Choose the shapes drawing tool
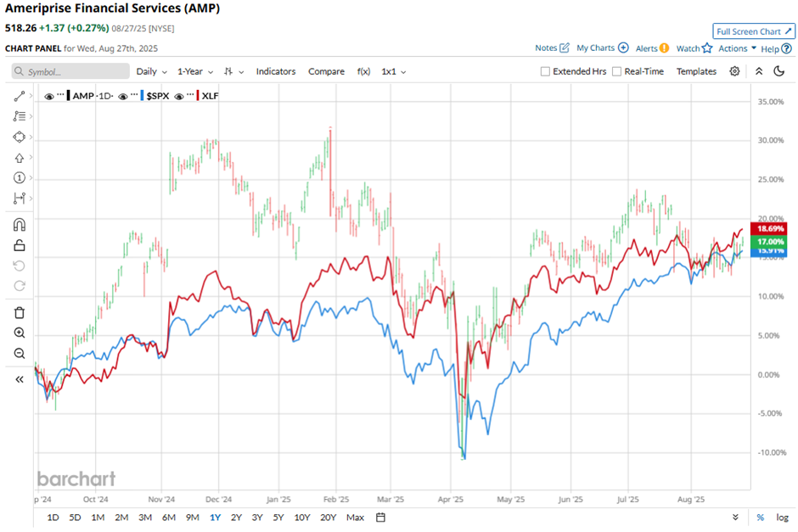The width and height of the screenshot is (798, 532). click(x=20, y=137)
